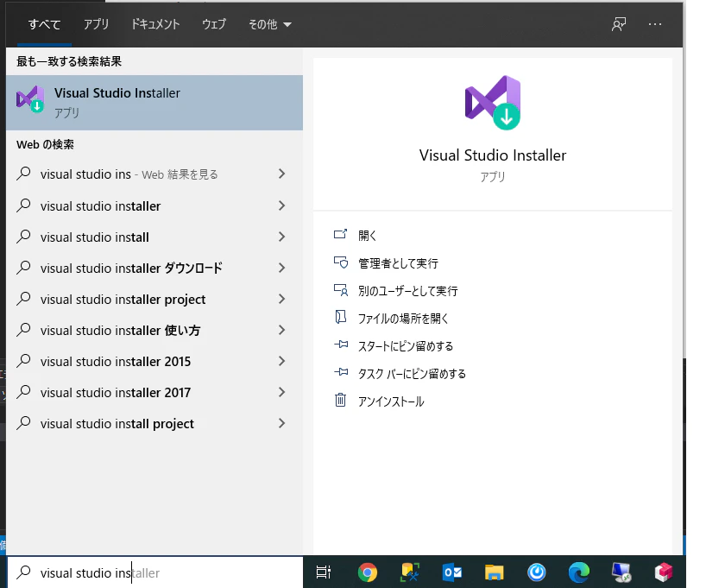Expand chevron for 'visual studio install' suggestion
725x588 pixels.
pyautogui.click(x=281, y=237)
